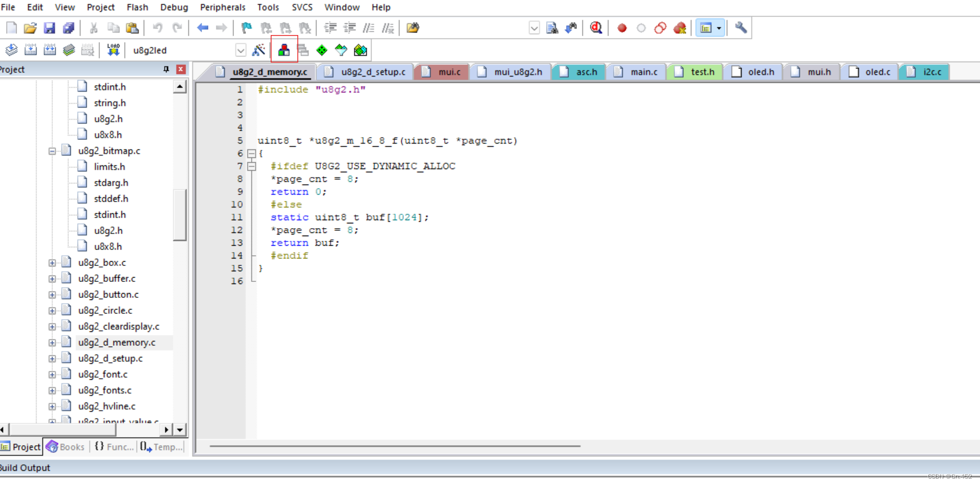Viewport: 980px width, 484px height.
Task: Click the project tree vertical scrollbar thumb
Action: [x=180, y=214]
